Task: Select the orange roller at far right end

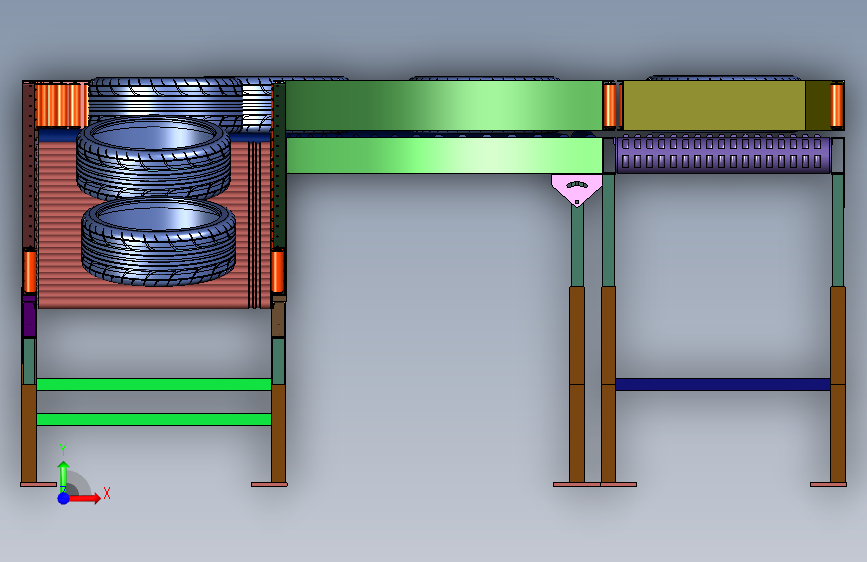Action: pos(837,105)
